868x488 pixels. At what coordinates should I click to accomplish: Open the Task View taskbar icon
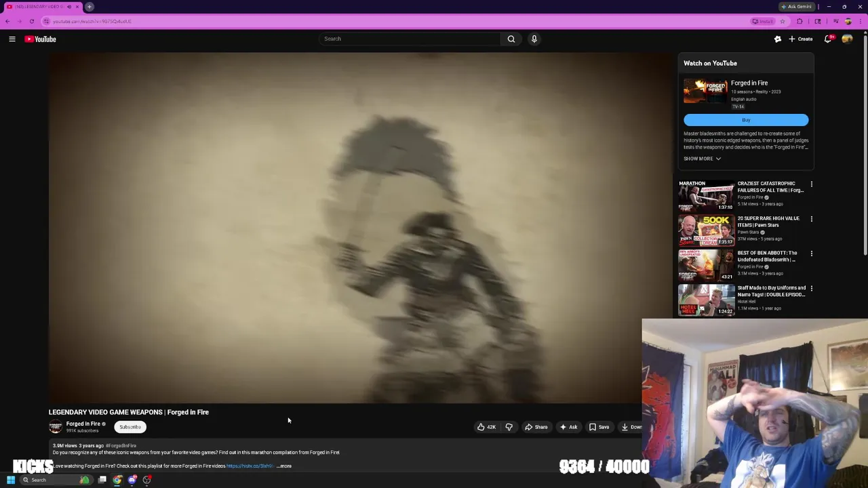102,480
